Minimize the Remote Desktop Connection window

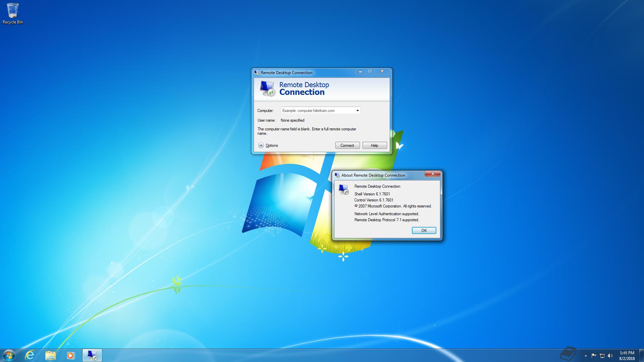[361, 71]
